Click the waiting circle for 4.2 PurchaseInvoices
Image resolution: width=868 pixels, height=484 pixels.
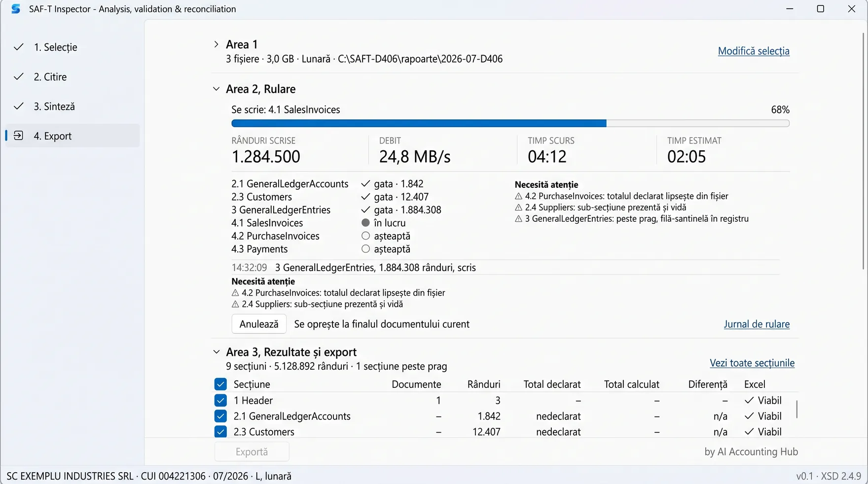365,236
